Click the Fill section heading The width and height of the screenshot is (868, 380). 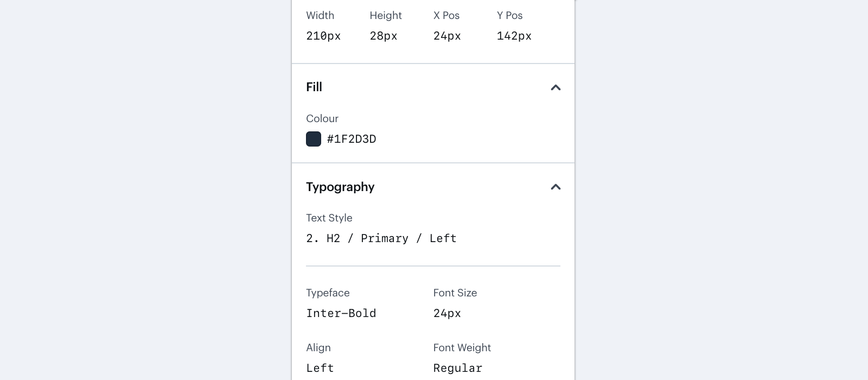tap(315, 87)
